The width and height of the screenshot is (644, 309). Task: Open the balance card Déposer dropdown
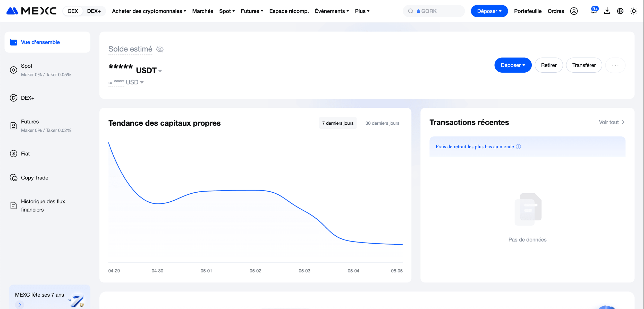(x=513, y=65)
